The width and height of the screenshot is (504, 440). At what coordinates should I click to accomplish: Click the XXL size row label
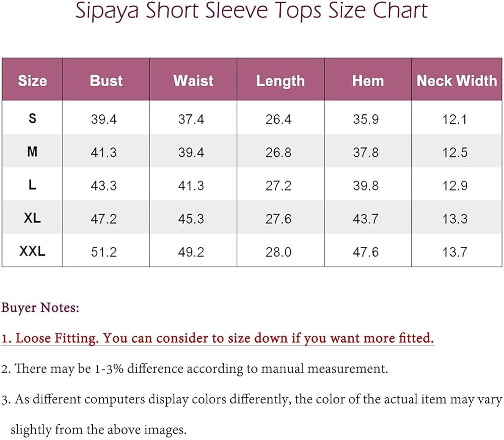pos(32,251)
